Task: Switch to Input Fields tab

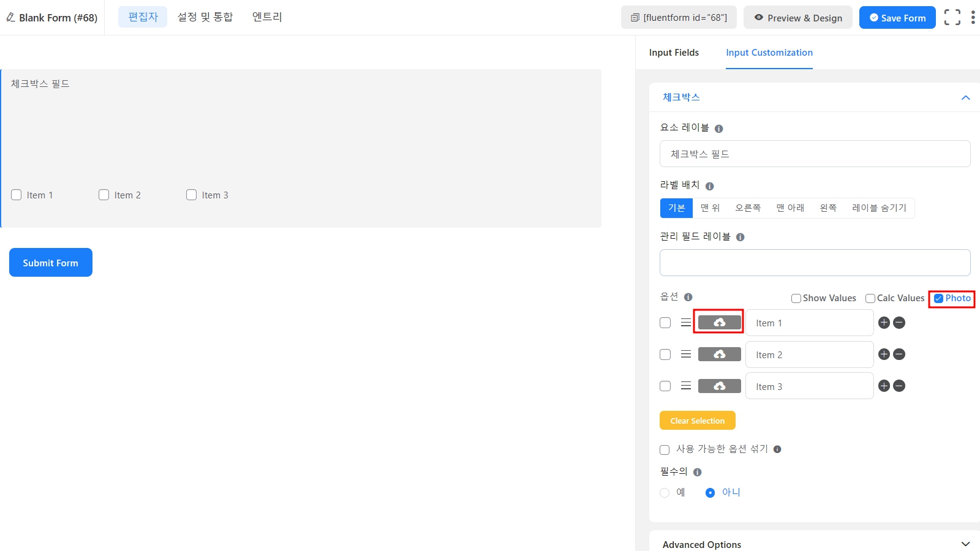Action: tap(674, 53)
